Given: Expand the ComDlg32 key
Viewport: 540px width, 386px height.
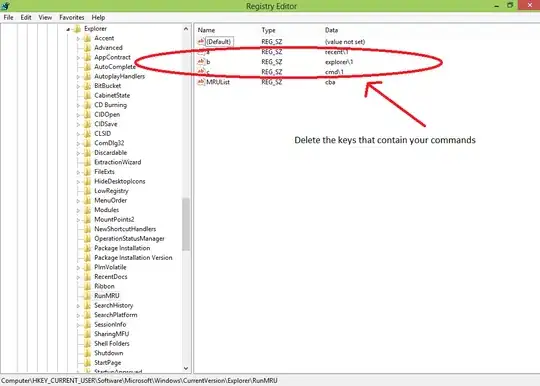Looking at the screenshot, I should 78,144.
